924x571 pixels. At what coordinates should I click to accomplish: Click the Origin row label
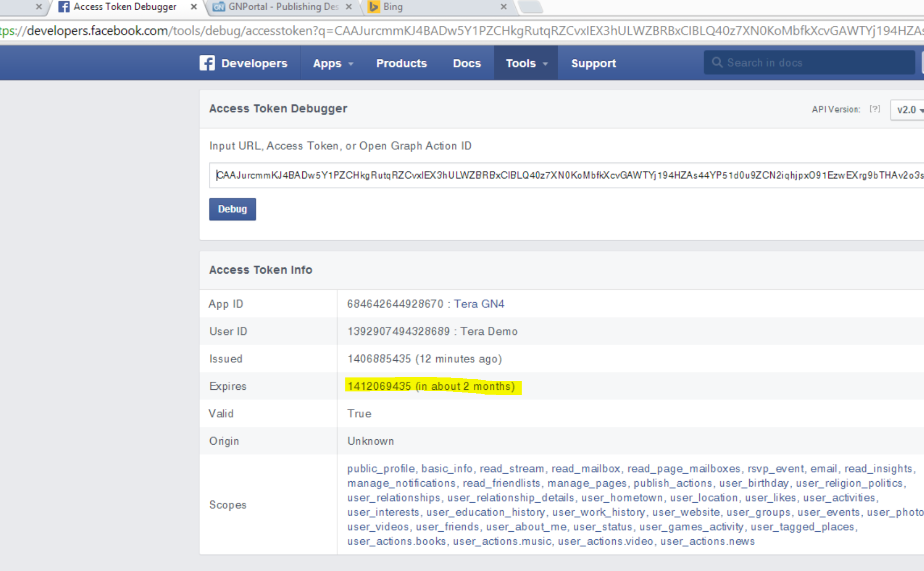pos(224,441)
